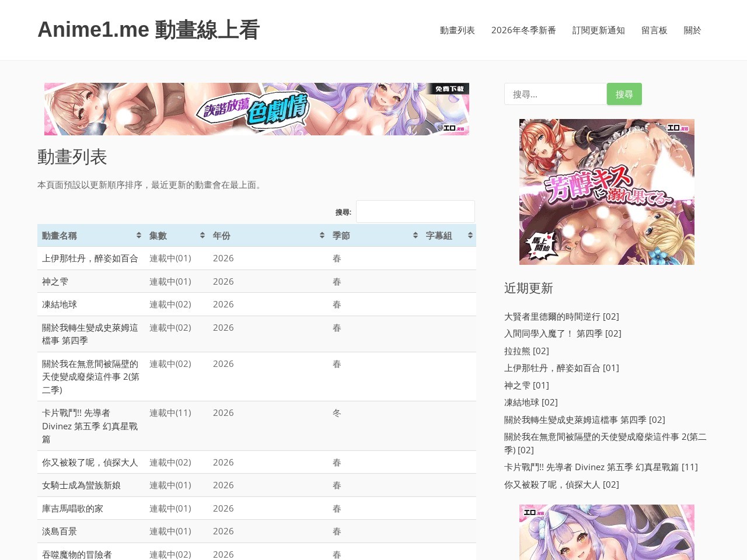Open 淡島百景 from the anime list
This screenshot has width=747, height=560.
point(61,531)
